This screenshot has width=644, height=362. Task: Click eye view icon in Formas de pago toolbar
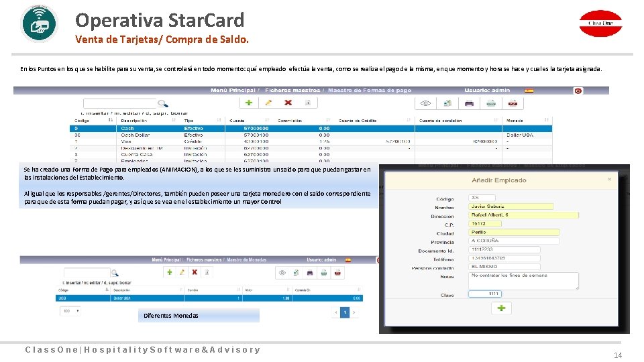[x=425, y=103]
